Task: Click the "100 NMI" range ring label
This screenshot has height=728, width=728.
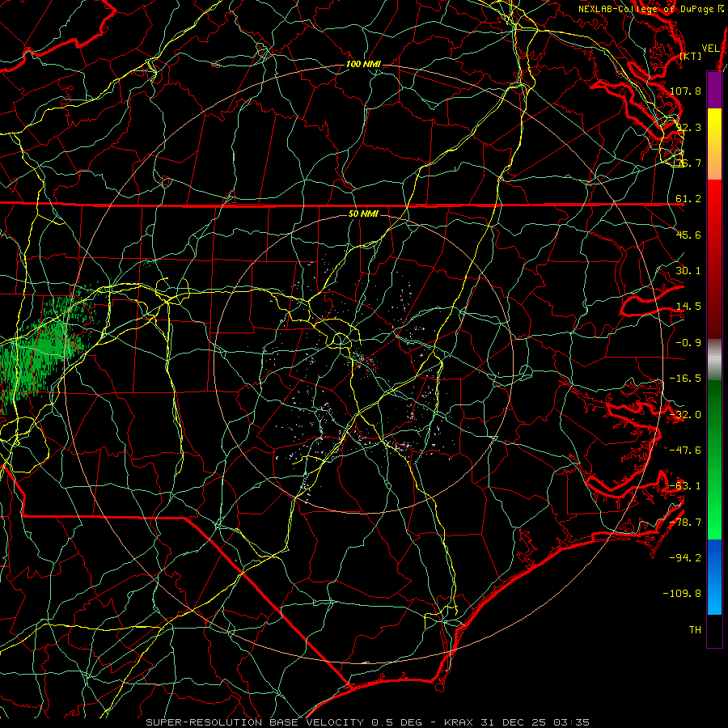Action: pyautogui.click(x=363, y=64)
